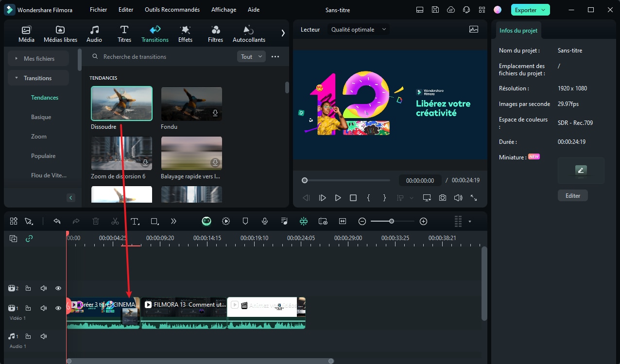Image resolution: width=620 pixels, height=364 pixels.
Task: Open the Aide menu
Action: pyautogui.click(x=253, y=10)
